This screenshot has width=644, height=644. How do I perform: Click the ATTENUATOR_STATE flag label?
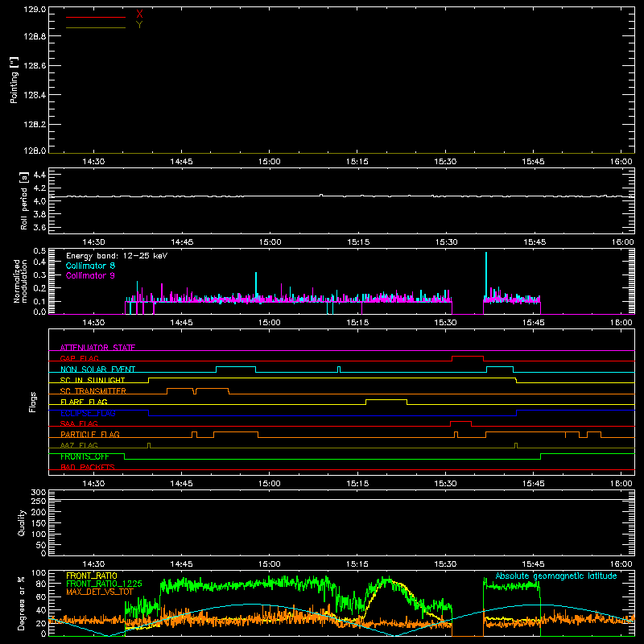97,348
